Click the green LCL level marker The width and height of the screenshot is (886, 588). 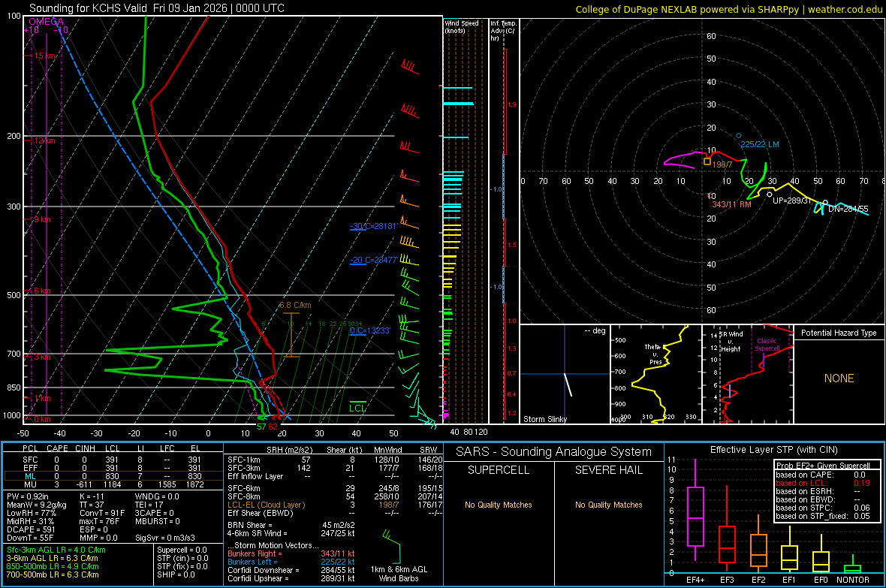(x=357, y=406)
